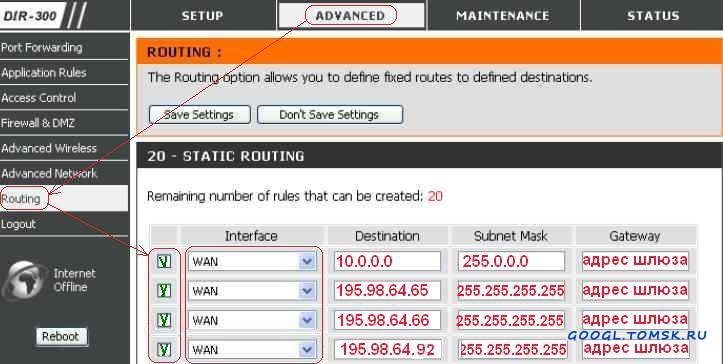
Task: Click the Subnet Mask column header
Action: point(511,236)
